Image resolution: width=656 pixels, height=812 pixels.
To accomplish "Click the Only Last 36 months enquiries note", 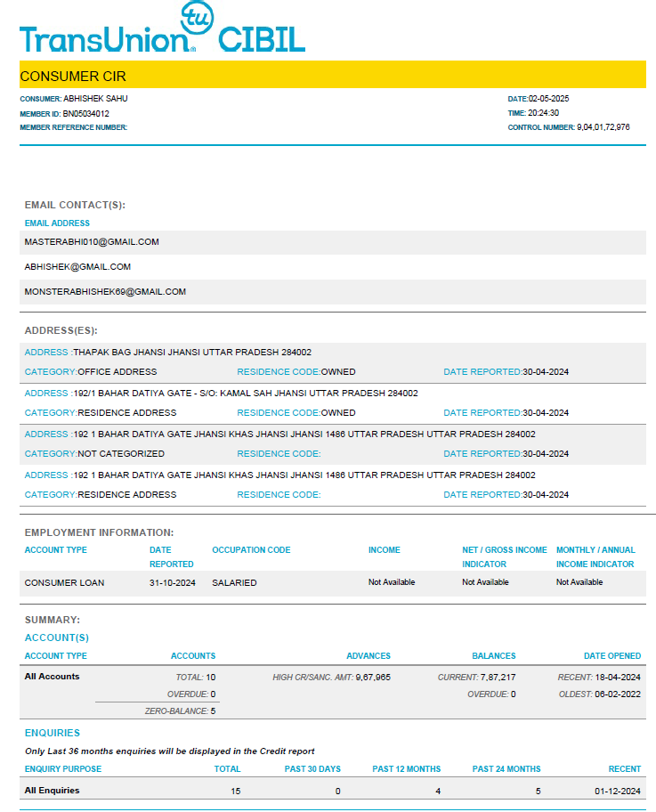I will [169, 751].
